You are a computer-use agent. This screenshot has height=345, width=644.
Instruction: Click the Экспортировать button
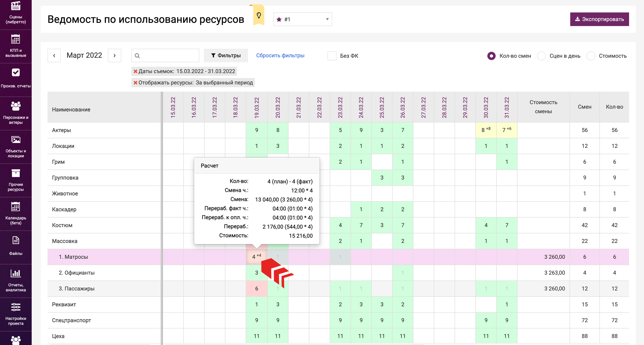pos(599,19)
